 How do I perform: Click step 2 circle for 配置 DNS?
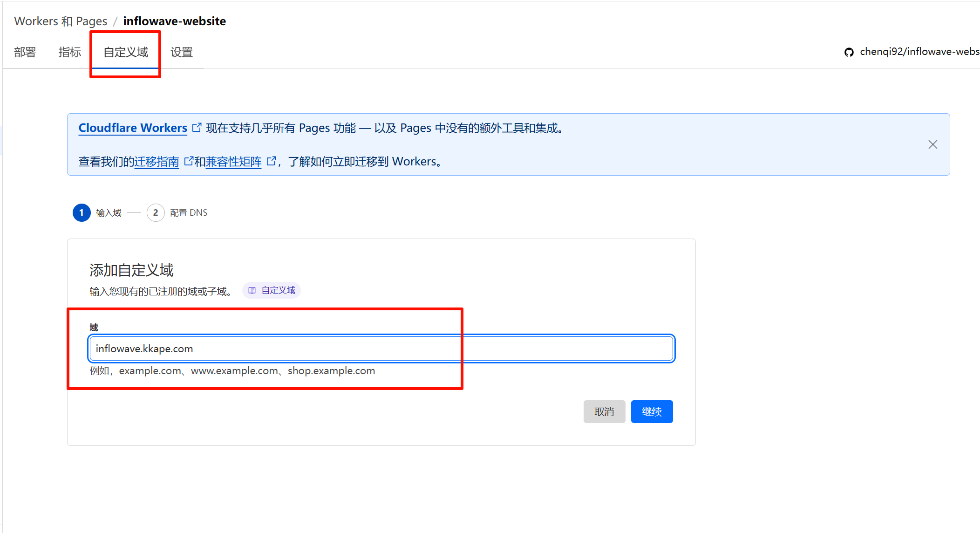tap(156, 213)
